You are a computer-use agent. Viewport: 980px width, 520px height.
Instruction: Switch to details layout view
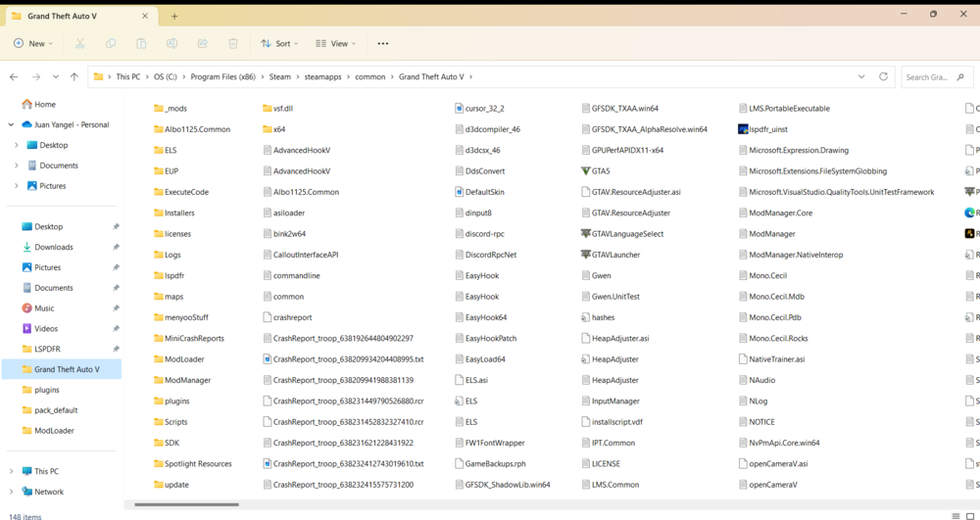coord(955,516)
